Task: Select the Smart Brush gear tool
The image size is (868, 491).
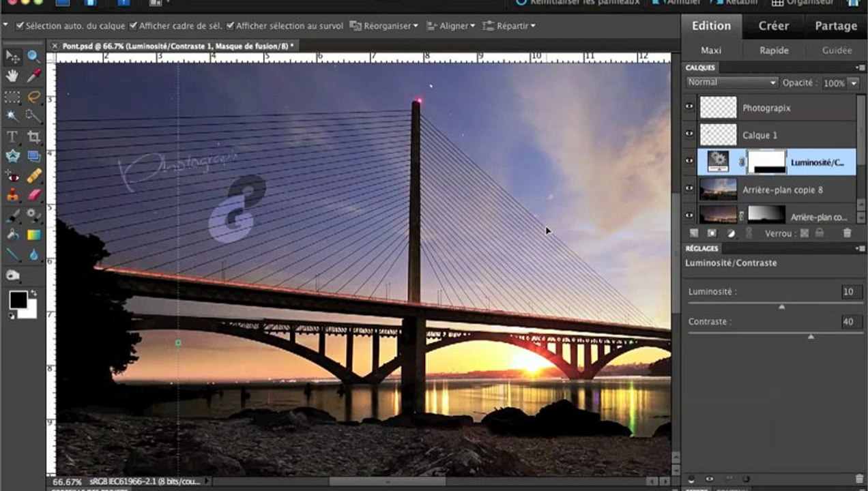Action: pos(33,215)
